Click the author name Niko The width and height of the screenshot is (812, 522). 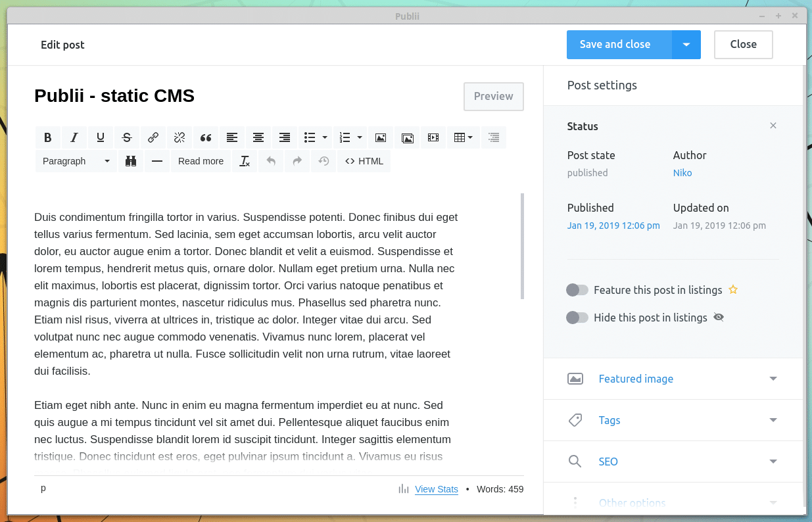click(x=682, y=173)
